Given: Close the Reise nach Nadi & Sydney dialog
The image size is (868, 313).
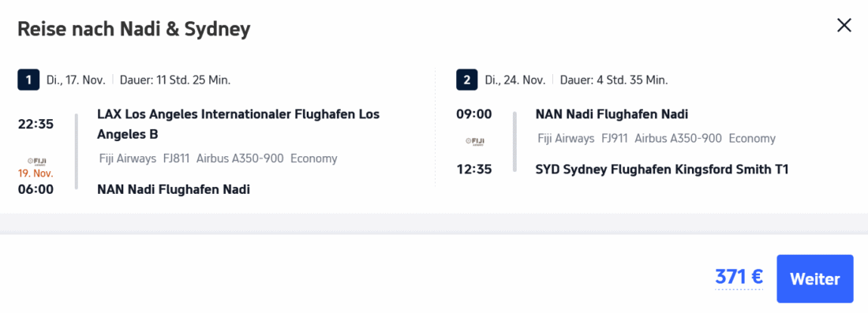Looking at the screenshot, I should coord(844,25).
